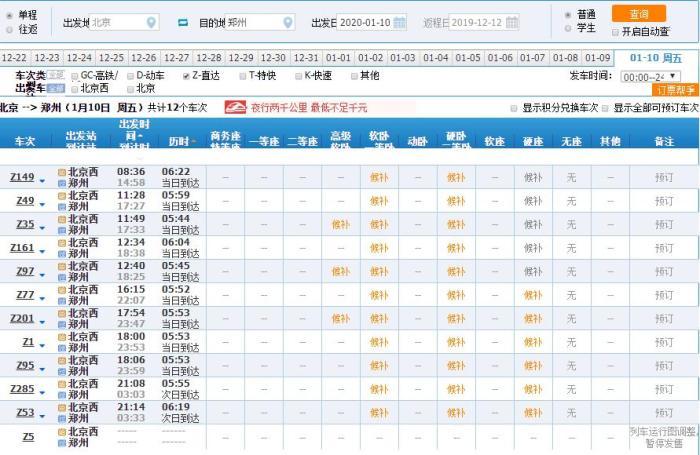
Task: Click the red railway banner logo icon
Action: [x=234, y=107]
